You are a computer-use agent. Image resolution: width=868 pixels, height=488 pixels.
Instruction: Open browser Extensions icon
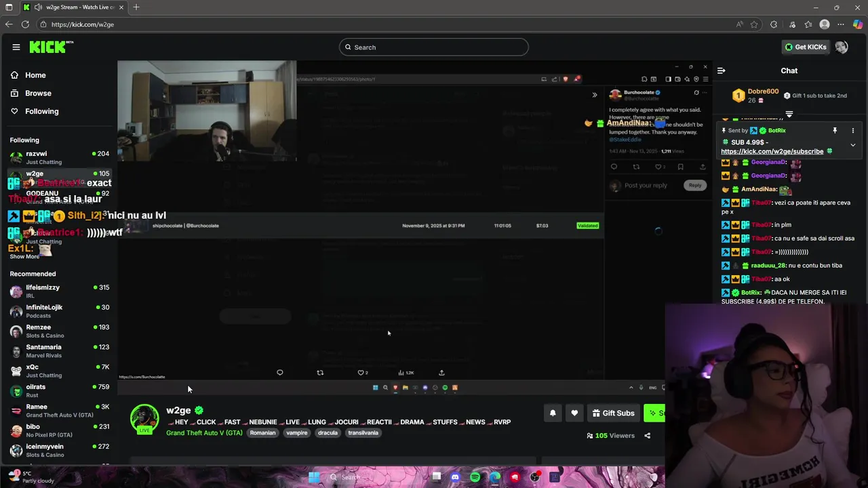pyautogui.click(x=774, y=24)
